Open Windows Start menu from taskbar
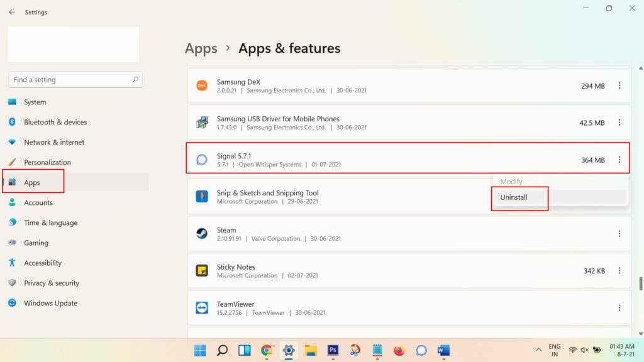 (200, 350)
